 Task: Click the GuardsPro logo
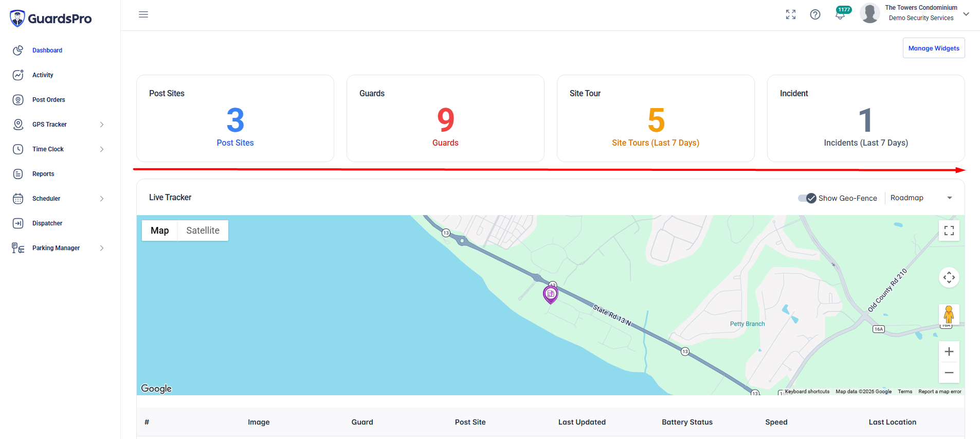[50, 19]
